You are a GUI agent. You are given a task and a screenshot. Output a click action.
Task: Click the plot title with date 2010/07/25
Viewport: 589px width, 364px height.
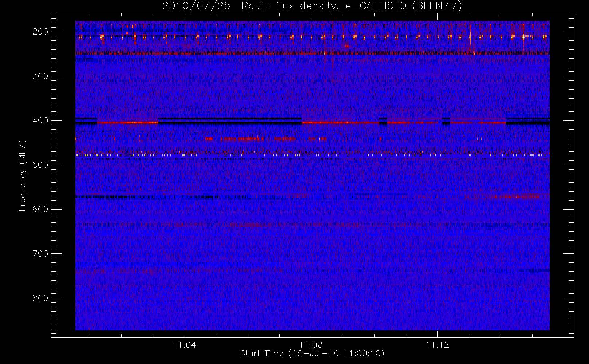point(312,6)
